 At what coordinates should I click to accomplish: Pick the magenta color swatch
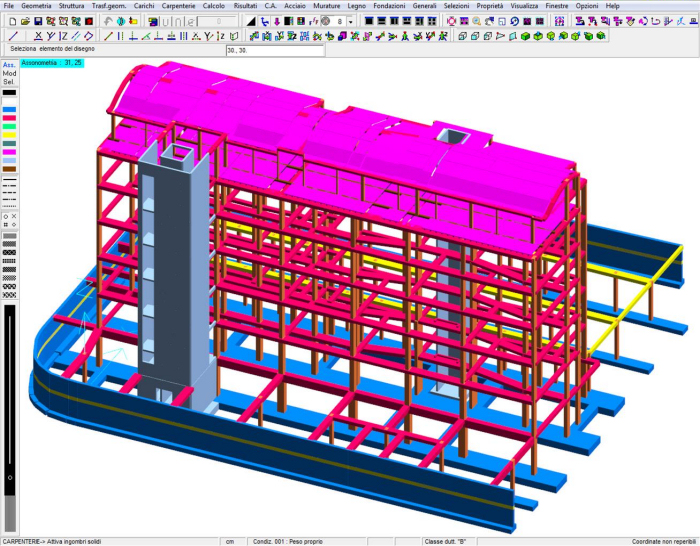tap(9, 151)
